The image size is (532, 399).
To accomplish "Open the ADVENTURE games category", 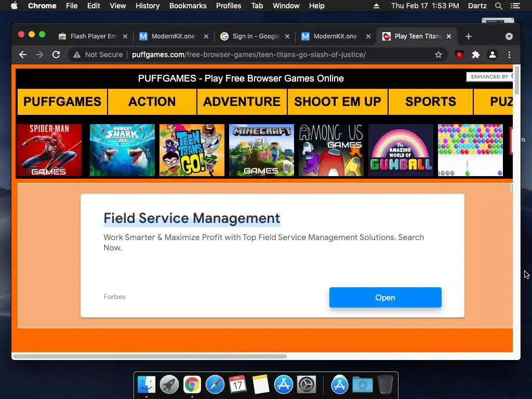I will 242,101.
